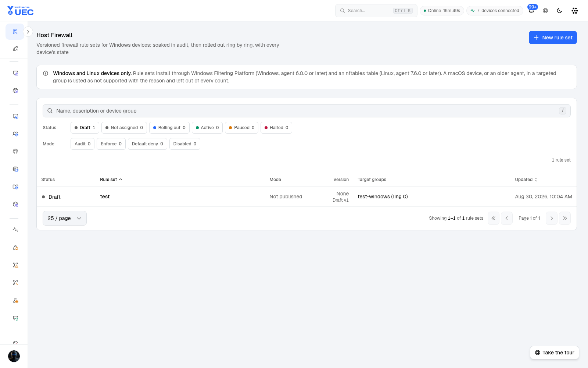Filter by Disabled mode
This screenshot has height=368, width=588.
click(x=185, y=144)
